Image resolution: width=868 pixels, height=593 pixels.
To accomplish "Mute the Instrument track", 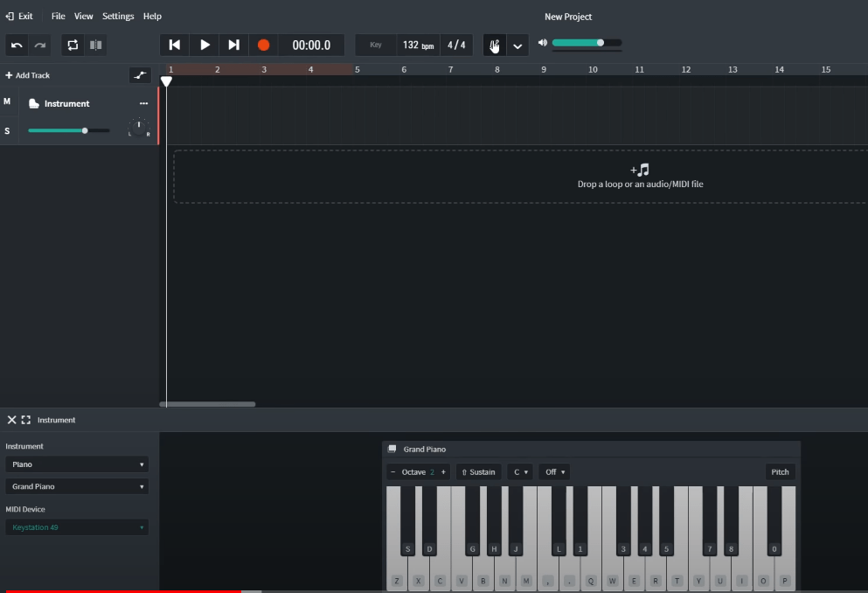I will click(x=7, y=101).
